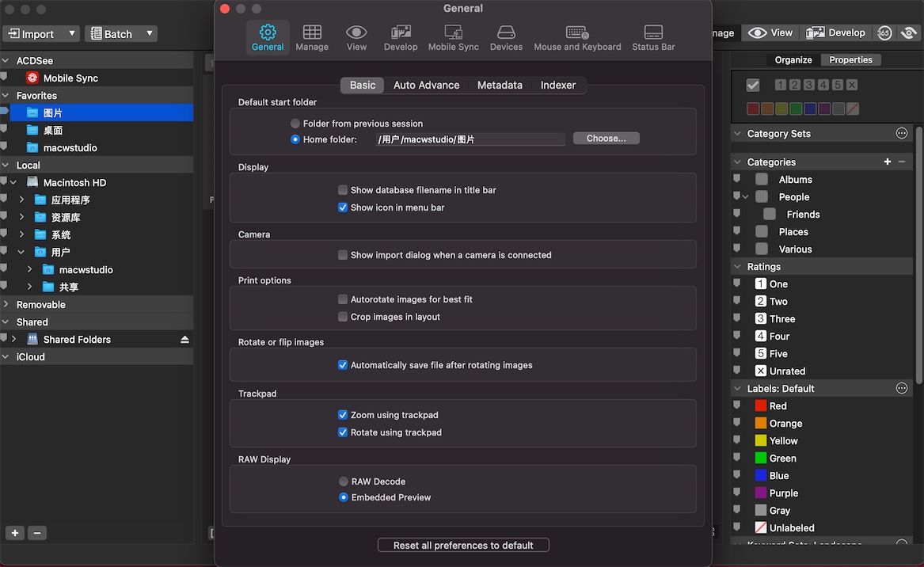Remove category with the minus icon
This screenshot has height=567, width=924.
click(902, 162)
